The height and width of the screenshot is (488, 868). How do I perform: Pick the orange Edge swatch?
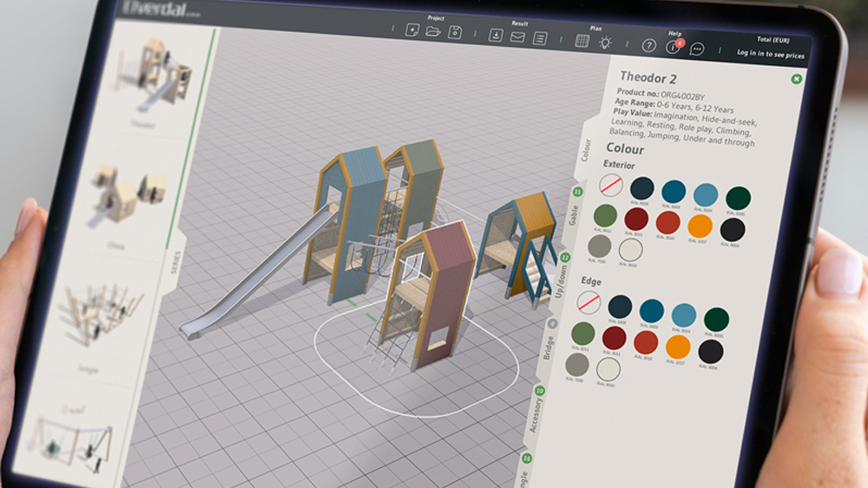click(x=678, y=346)
